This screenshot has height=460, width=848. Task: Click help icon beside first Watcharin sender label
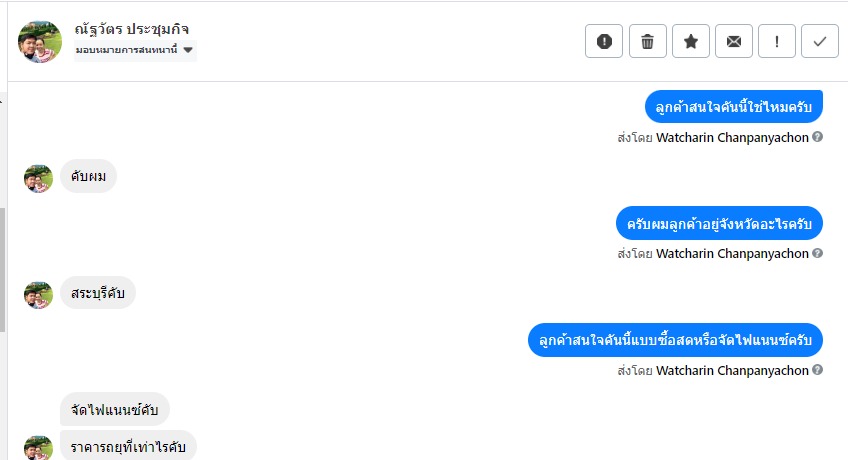point(818,137)
